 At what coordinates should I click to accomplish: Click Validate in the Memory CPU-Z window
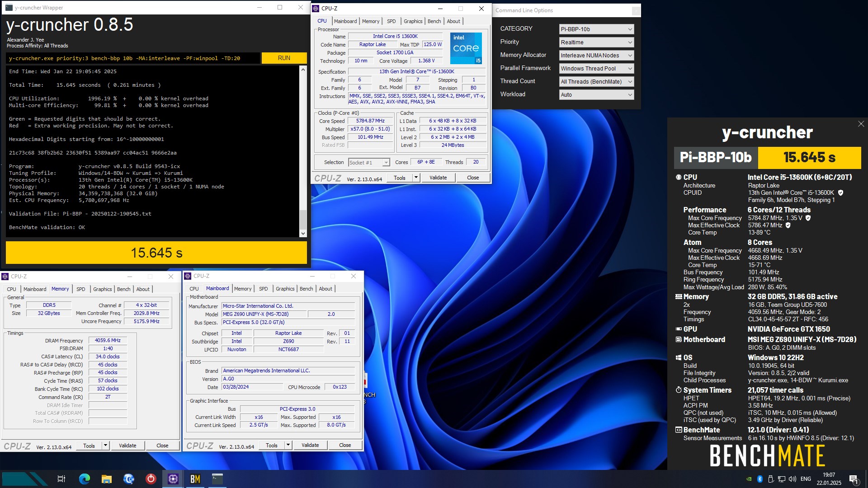[127, 446]
